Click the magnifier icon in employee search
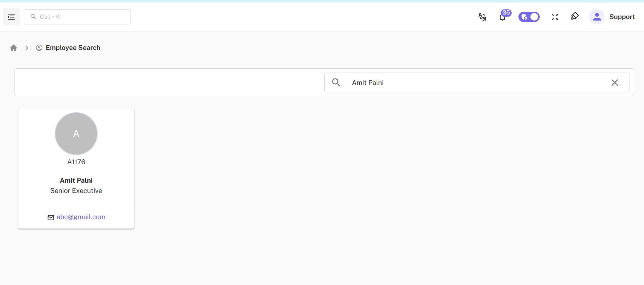This screenshot has width=644, height=285. click(x=336, y=82)
